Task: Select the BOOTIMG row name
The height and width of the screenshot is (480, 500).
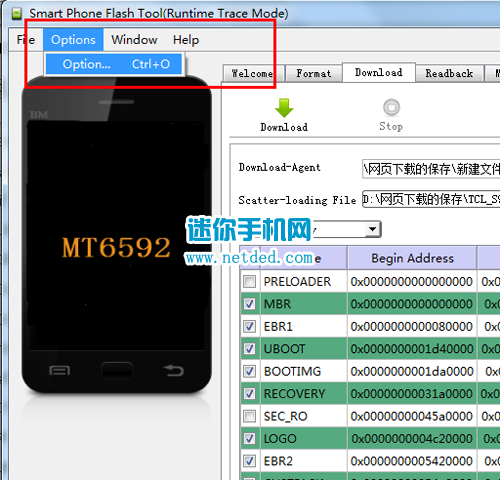Action: pyautogui.click(x=292, y=371)
